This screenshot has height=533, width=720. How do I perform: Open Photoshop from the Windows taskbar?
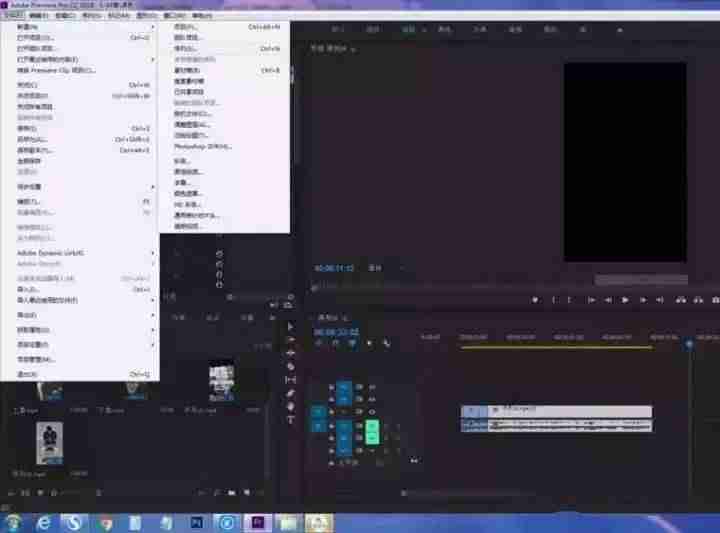[197, 522]
